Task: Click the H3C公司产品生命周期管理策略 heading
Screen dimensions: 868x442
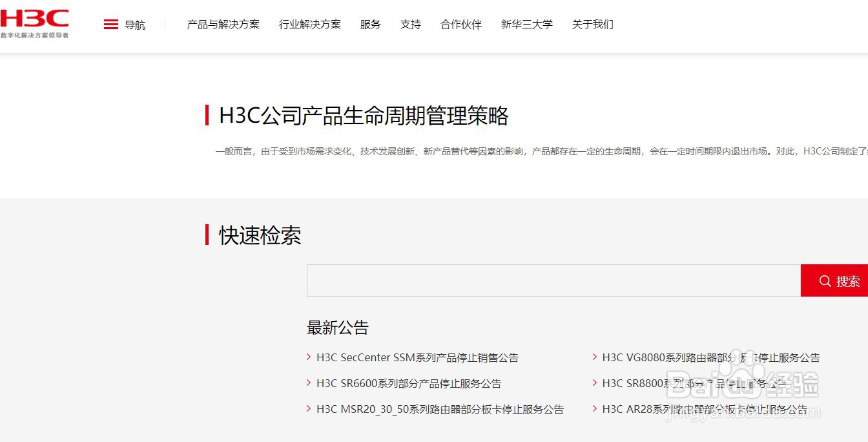Action: tap(364, 116)
